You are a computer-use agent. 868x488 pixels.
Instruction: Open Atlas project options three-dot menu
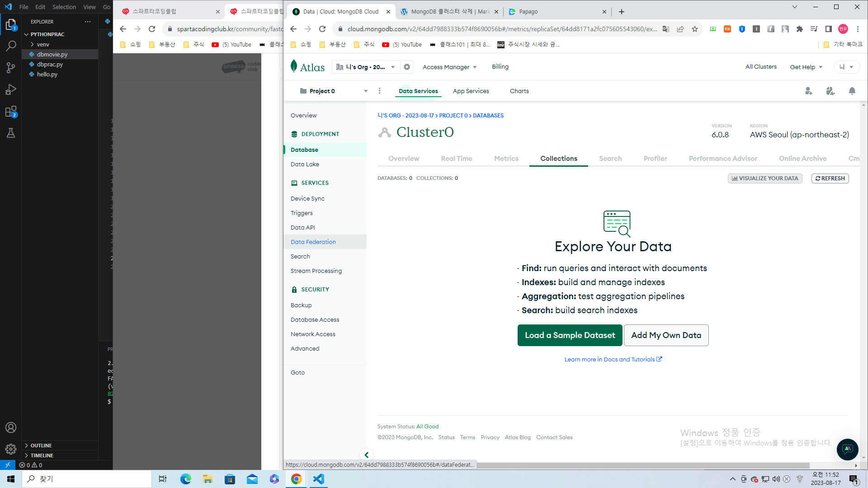tap(380, 91)
